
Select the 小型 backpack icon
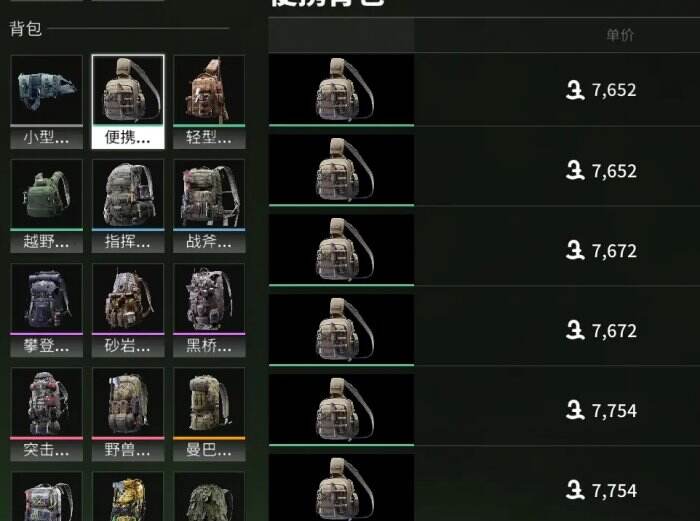[46, 102]
